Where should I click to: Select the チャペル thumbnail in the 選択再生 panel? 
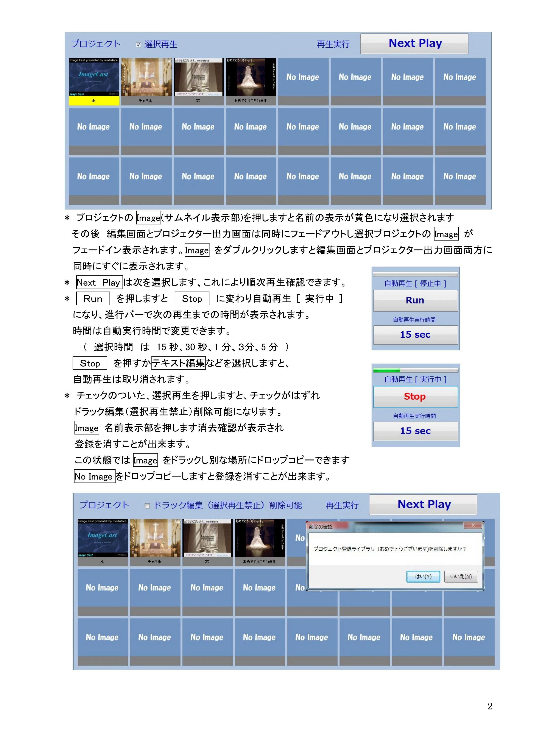pyautogui.click(x=146, y=77)
